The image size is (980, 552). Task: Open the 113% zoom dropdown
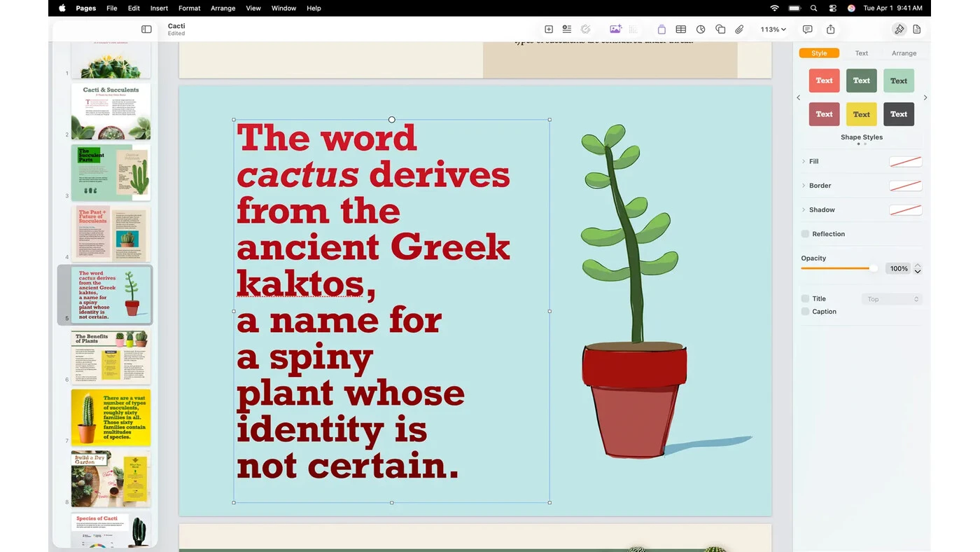[773, 29]
